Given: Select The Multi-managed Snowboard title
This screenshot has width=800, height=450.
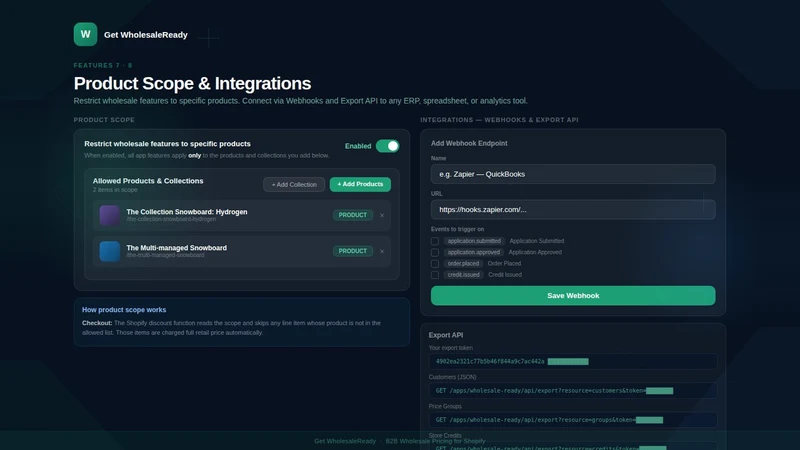Looking at the screenshot, I should pos(177,247).
